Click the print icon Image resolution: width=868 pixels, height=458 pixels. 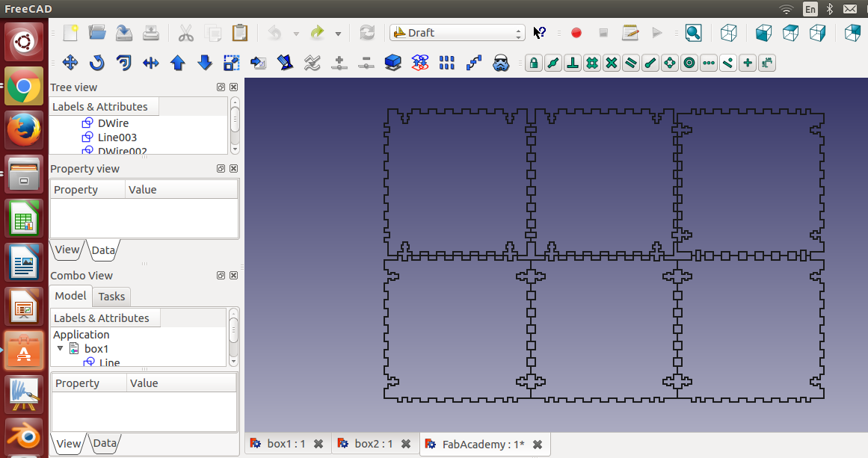150,33
